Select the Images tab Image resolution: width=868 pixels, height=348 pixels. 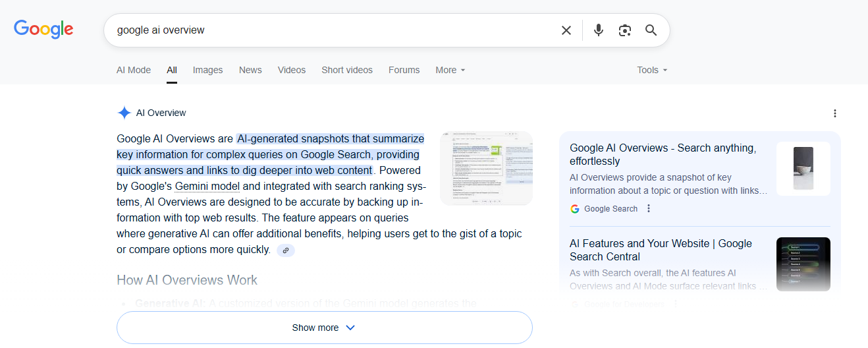click(207, 70)
